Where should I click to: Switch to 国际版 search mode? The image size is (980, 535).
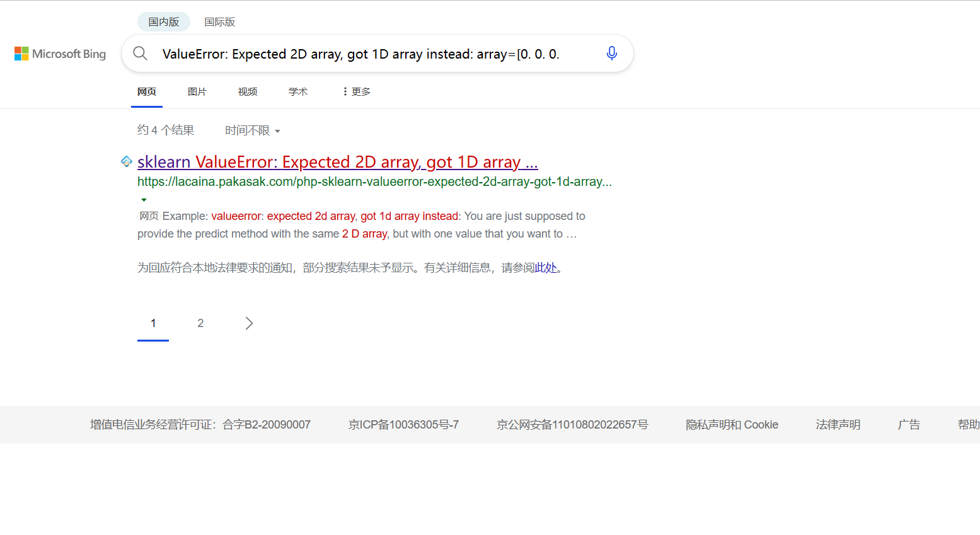tap(220, 22)
